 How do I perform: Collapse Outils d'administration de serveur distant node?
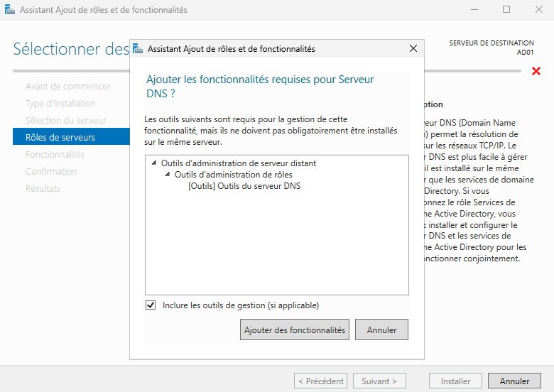(x=155, y=163)
